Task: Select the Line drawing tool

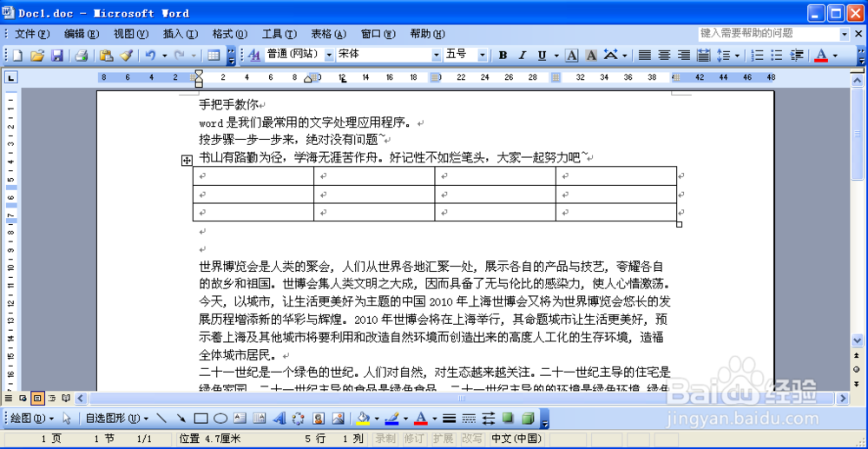Action: pyautogui.click(x=161, y=418)
